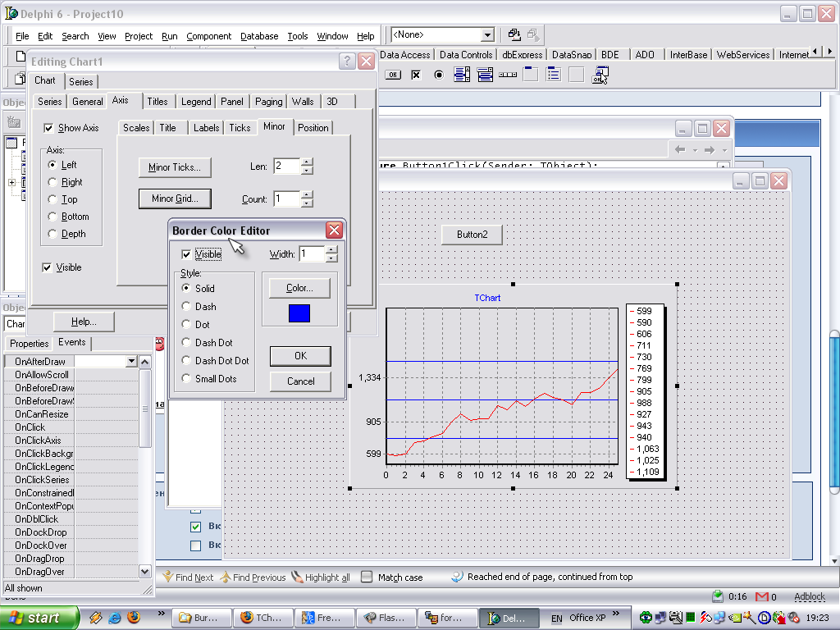Open the Component menu
840x630 pixels.
(x=208, y=36)
